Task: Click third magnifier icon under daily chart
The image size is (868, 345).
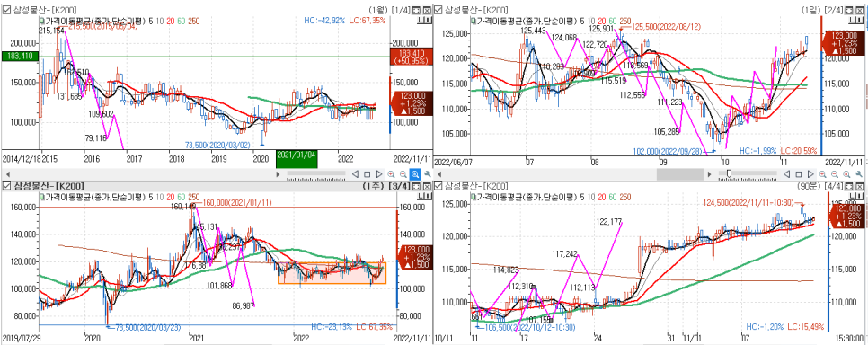Action: [x=846, y=174]
